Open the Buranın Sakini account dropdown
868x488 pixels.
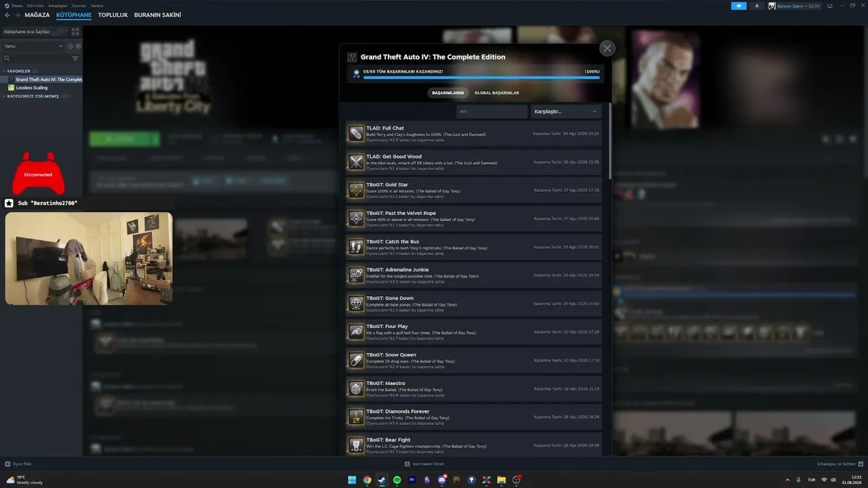point(794,6)
